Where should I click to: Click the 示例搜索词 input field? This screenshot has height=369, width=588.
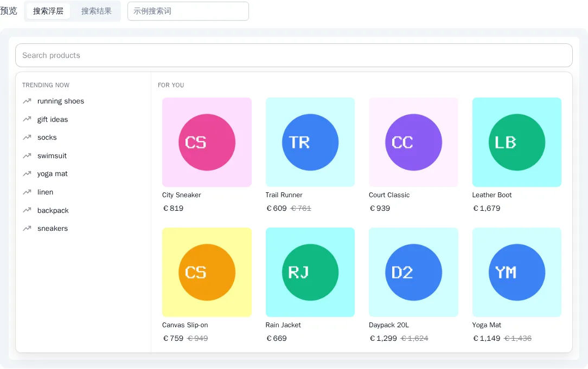(x=188, y=11)
